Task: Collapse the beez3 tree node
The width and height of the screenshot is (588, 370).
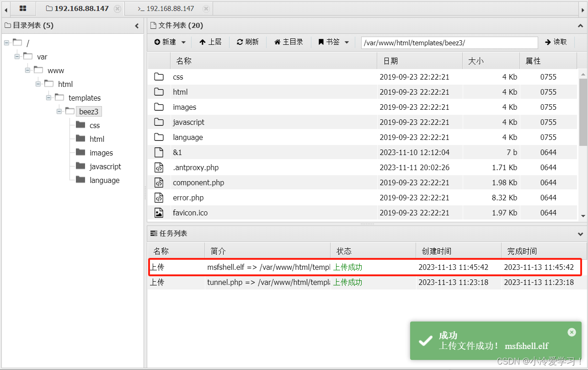Action: tap(59, 111)
